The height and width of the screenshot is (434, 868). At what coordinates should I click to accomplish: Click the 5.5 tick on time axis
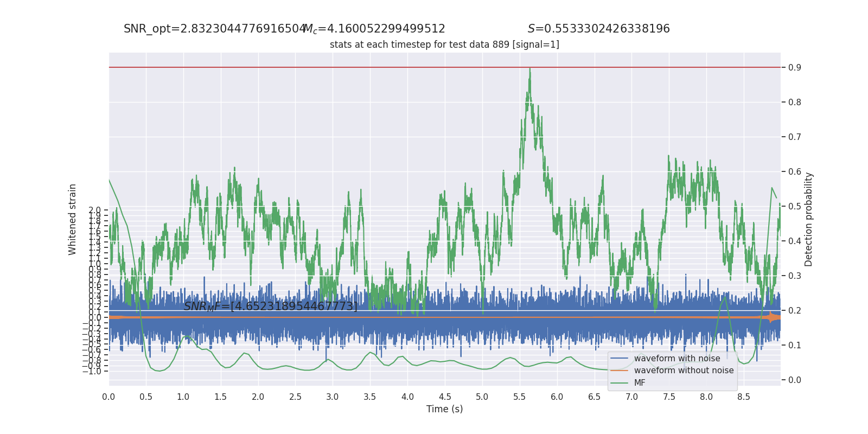pyautogui.click(x=520, y=397)
